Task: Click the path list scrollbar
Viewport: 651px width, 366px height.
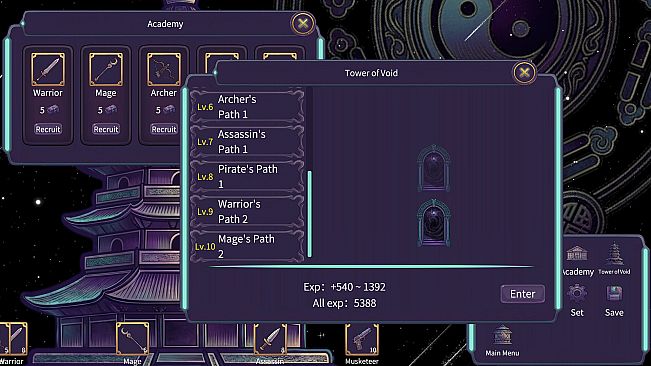Action: [310, 214]
